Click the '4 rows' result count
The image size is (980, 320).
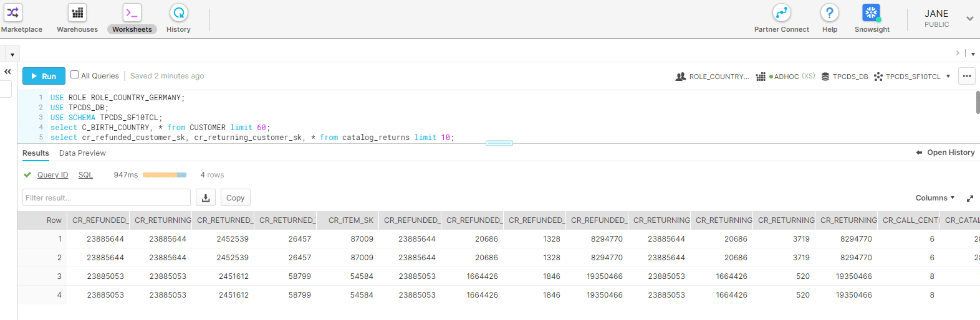(212, 175)
